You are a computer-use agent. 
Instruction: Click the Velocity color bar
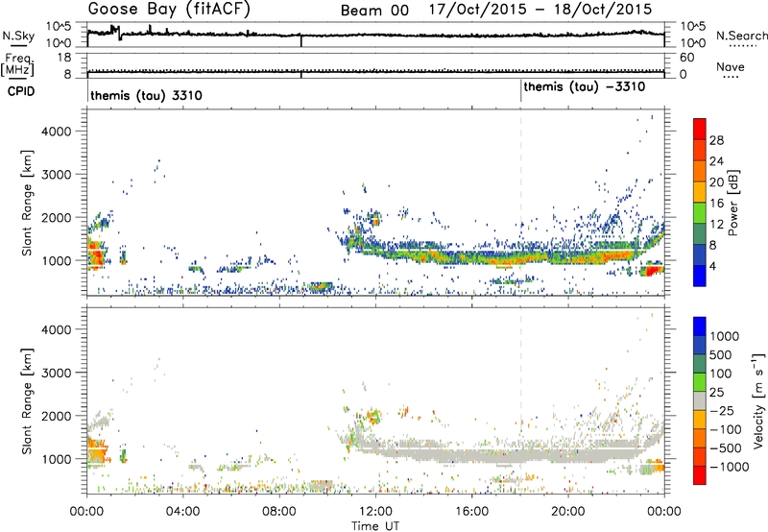click(x=700, y=400)
